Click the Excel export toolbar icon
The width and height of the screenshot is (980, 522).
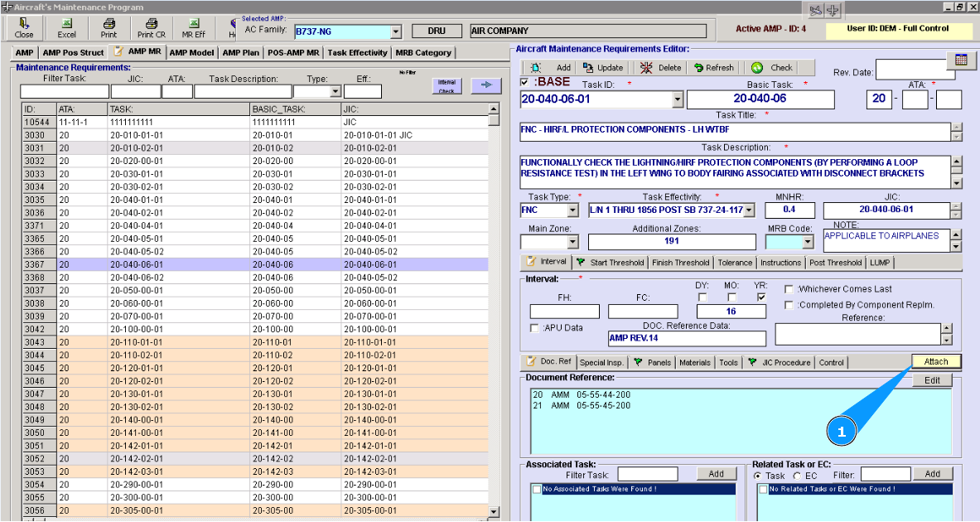(67, 24)
